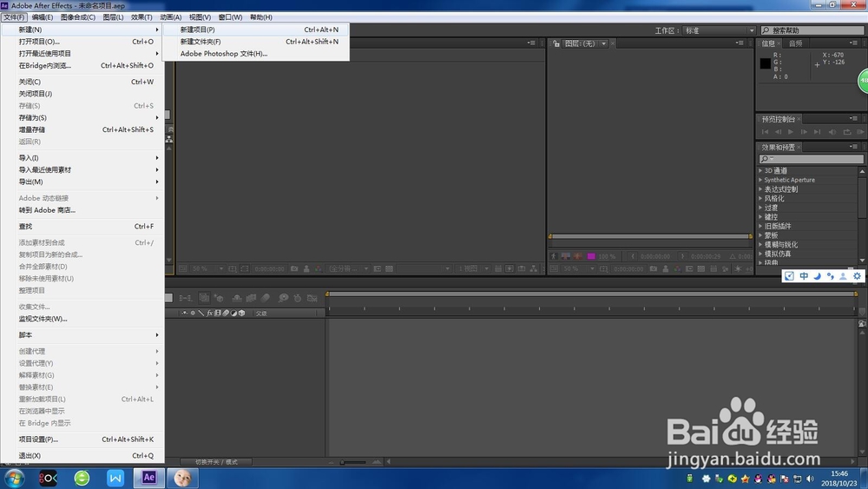This screenshot has height=489, width=868.
Task: Open the 编辑(E) menu
Action: pos(43,17)
